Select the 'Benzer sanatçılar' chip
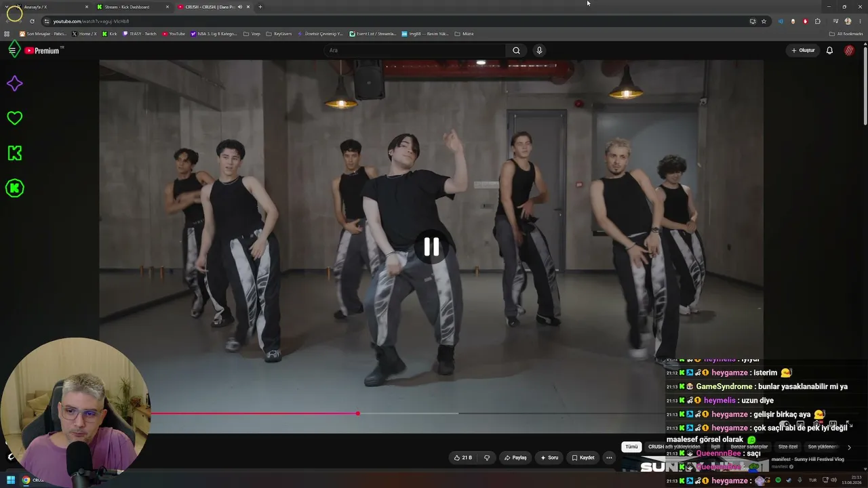This screenshot has height=488, width=868. 749,447
